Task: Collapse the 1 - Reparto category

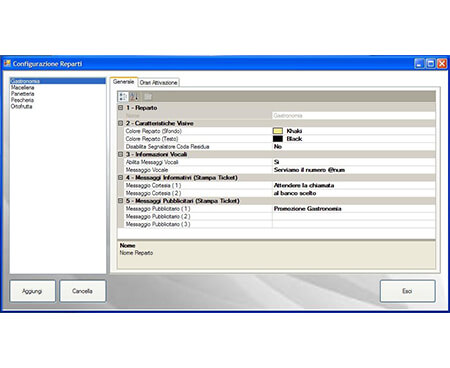Action: coord(120,108)
